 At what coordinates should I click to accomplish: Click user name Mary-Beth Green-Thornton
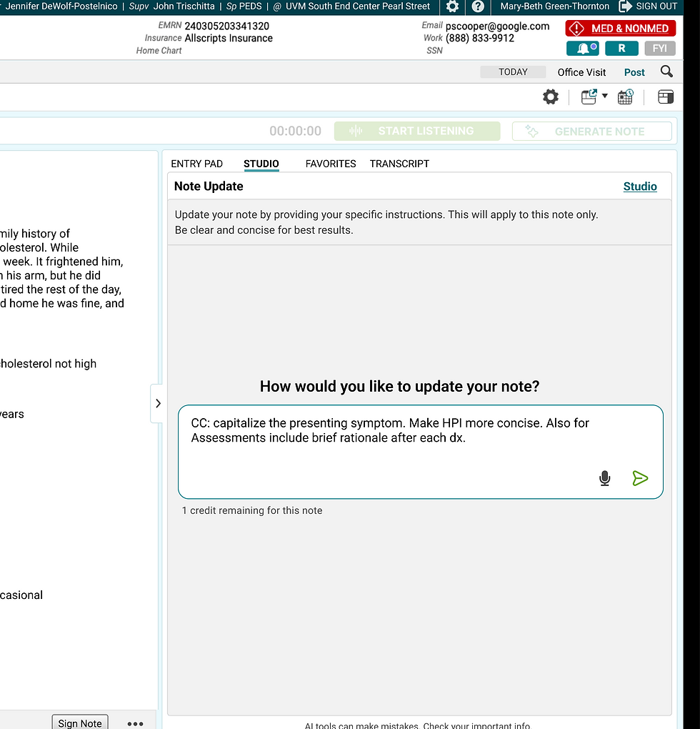[554, 6]
